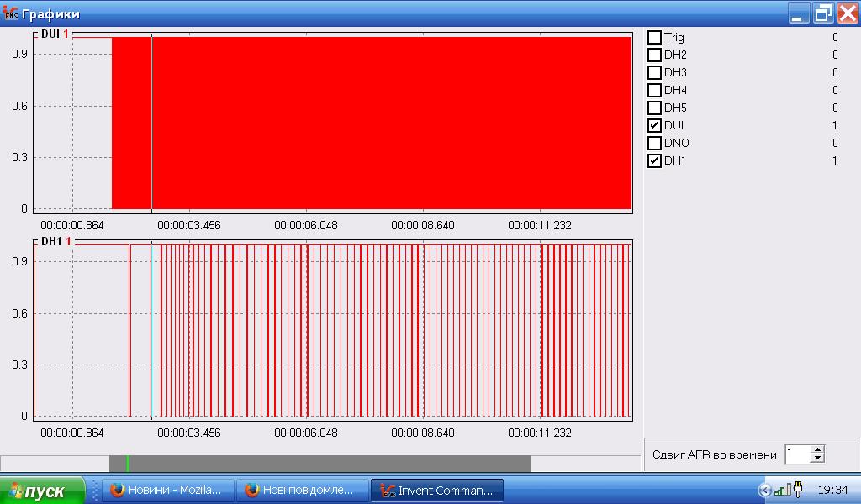Image resolution: width=861 pixels, height=504 pixels.
Task: Decrease AFR time shift with down arrow
Action: click(817, 459)
